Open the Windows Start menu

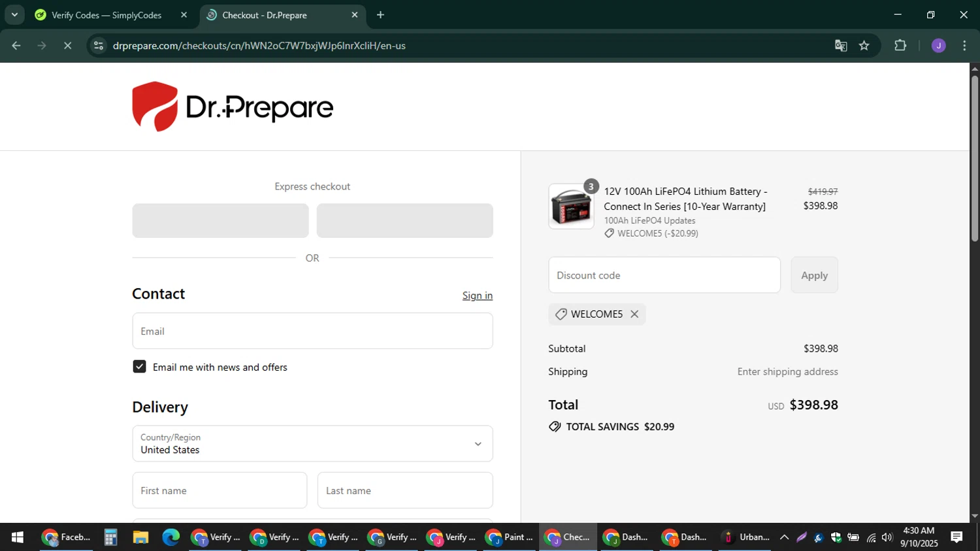[x=18, y=537]
